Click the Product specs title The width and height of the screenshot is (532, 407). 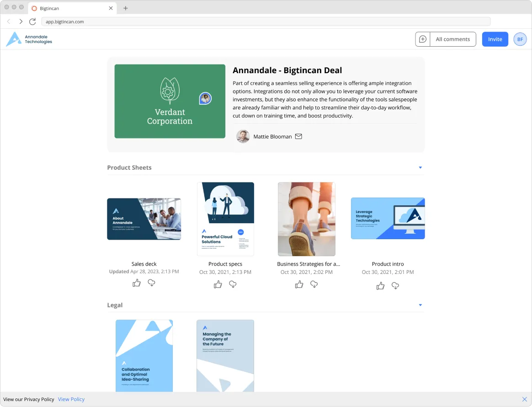(x=225, y=264)
